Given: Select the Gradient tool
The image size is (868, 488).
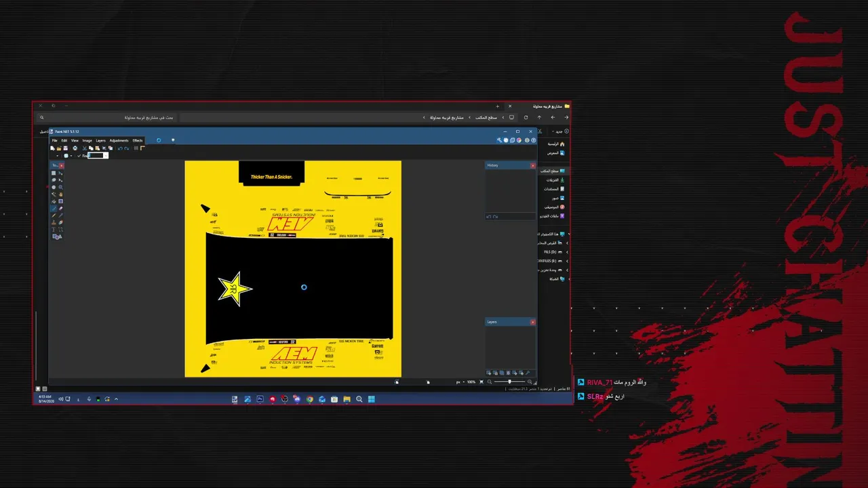Looking at the screenshot, I should [60, 201].
